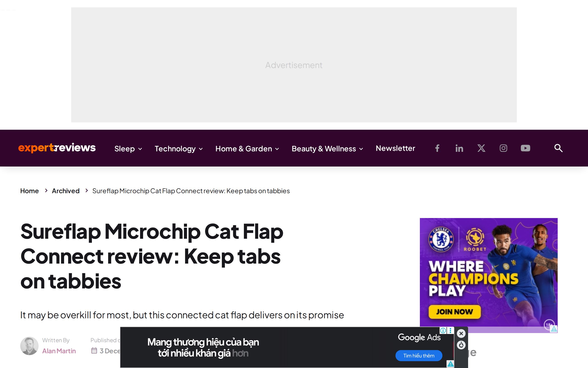Screen dimensions: 588x368
Task: Close the bottom Google Ads banner
Action: (461, 333)
